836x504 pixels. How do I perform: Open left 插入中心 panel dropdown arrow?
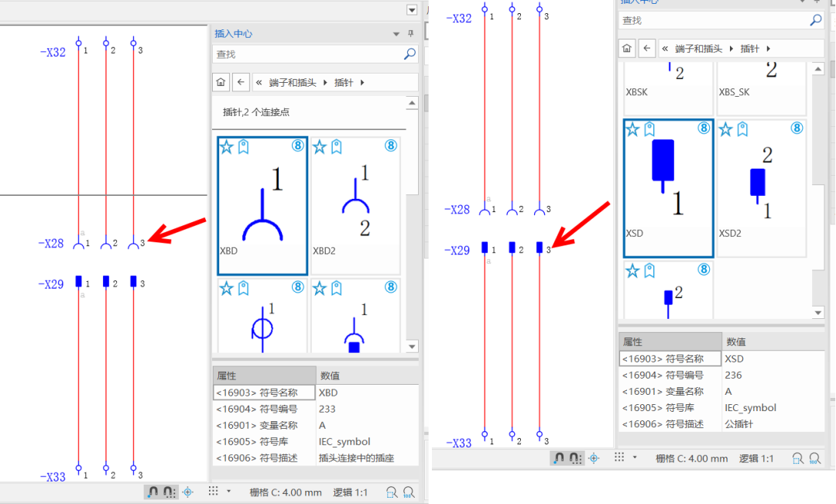397,34
